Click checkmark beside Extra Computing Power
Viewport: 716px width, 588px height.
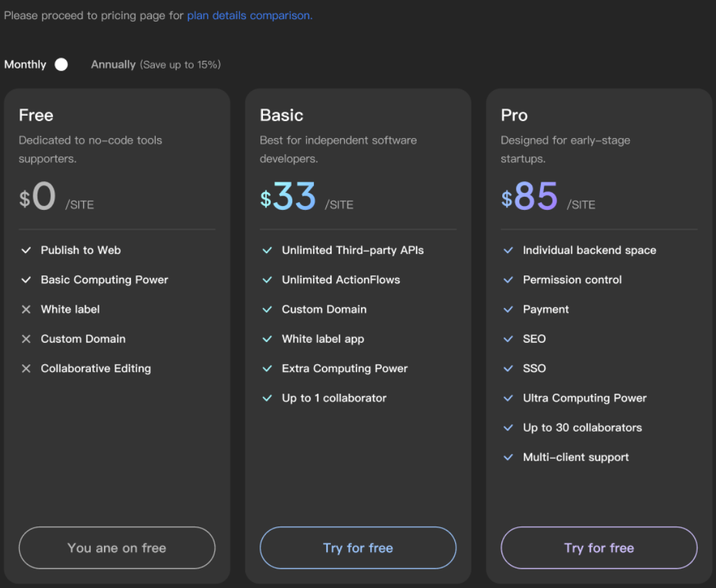point(267,368)
